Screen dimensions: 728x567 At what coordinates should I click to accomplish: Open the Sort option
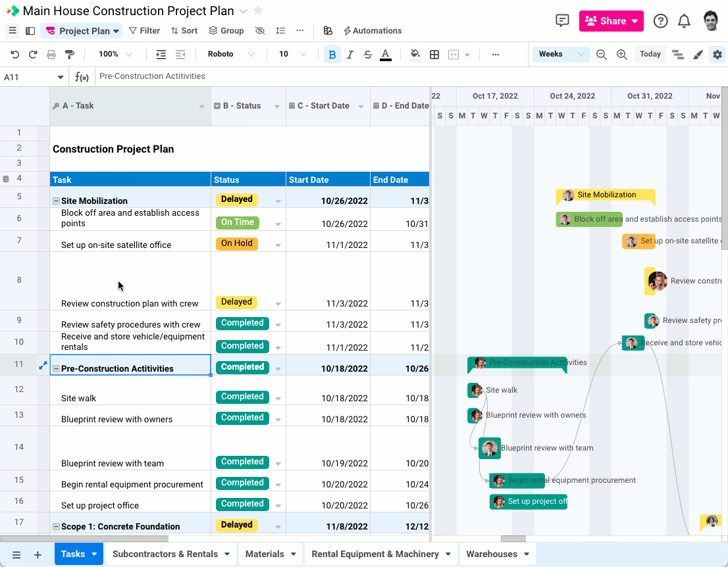[x=184, y=31]
